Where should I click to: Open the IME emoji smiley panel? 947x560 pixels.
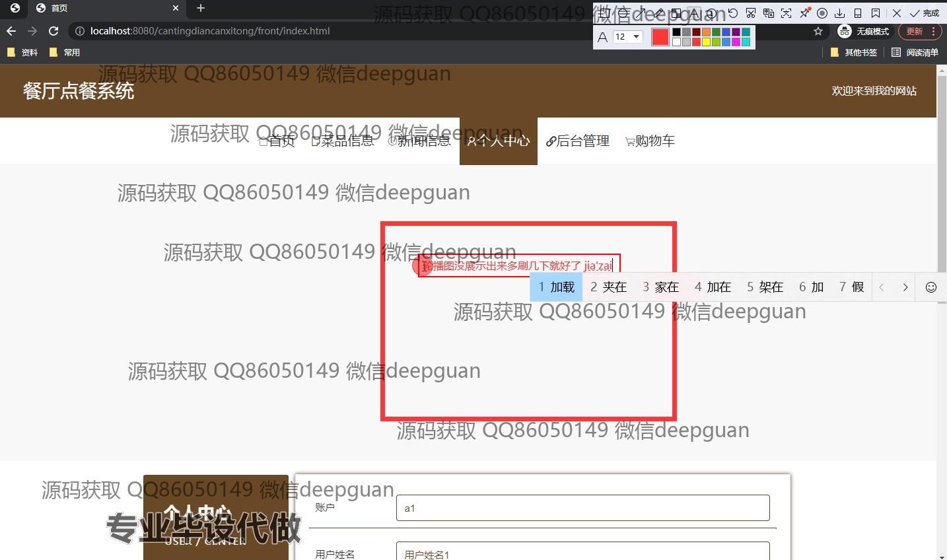point(931,287)
